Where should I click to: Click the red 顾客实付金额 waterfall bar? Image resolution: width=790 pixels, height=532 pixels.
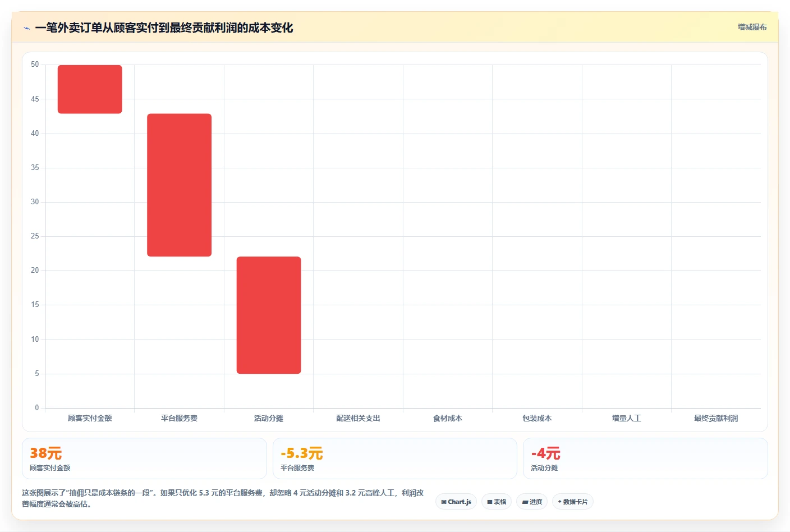[90, 89]
